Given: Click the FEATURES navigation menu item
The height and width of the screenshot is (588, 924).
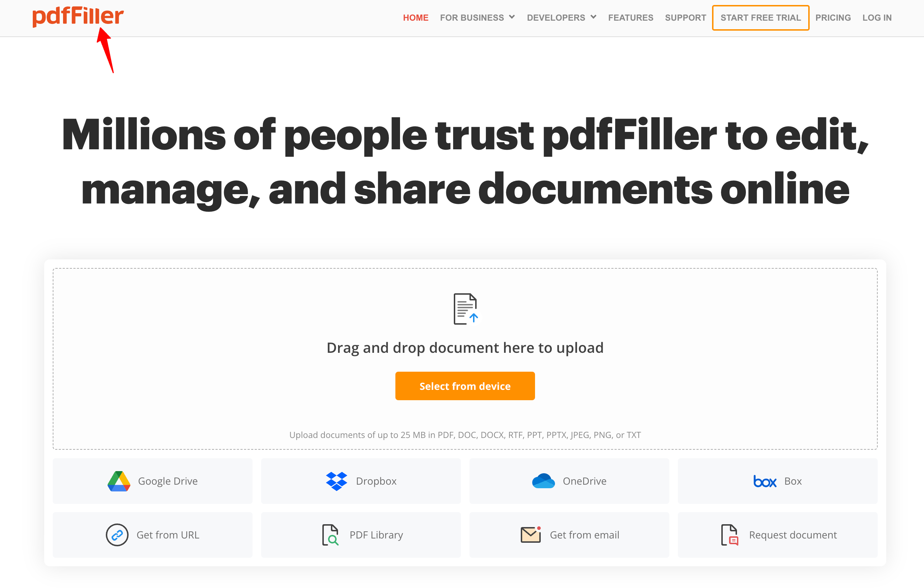Looking at the screenshot, I should click(x=629, y=17).
